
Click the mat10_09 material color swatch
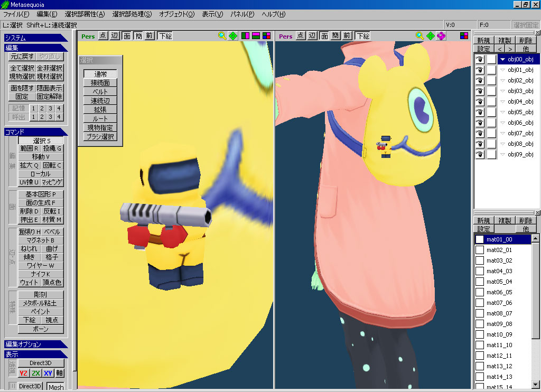coord(480,334)
